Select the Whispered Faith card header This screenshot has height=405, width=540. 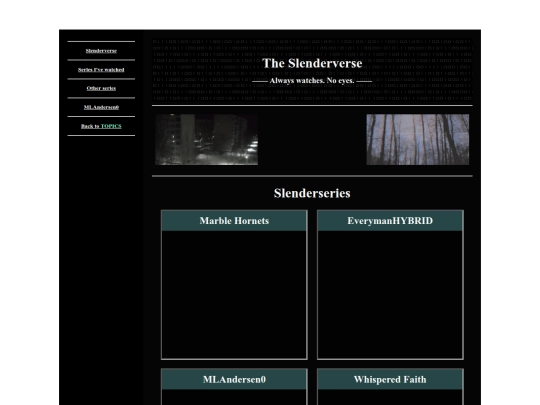tap(390, 380)
